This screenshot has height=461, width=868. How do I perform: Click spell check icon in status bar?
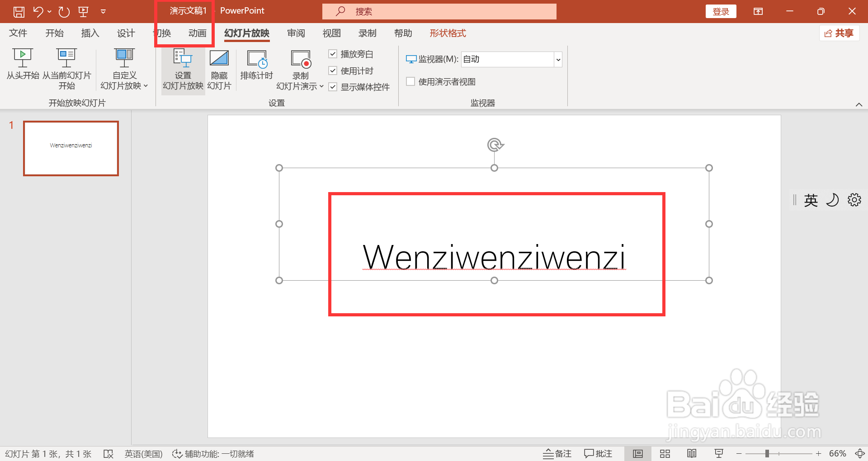pos(108,454)
